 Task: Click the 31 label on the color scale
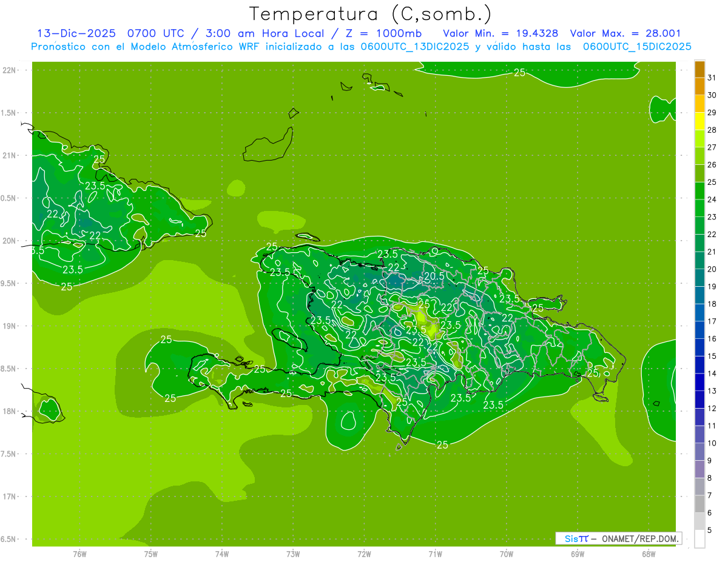coord(712,78)
